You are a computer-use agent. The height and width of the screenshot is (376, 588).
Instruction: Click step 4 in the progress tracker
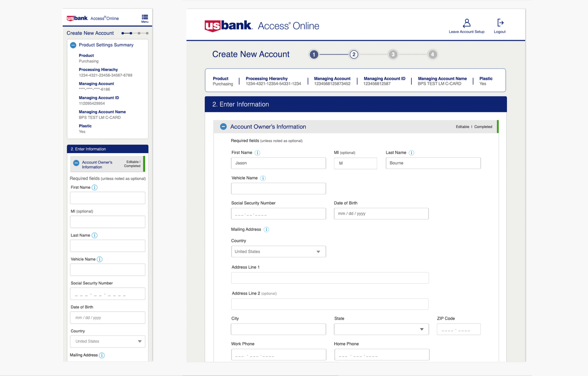[432, 55]
